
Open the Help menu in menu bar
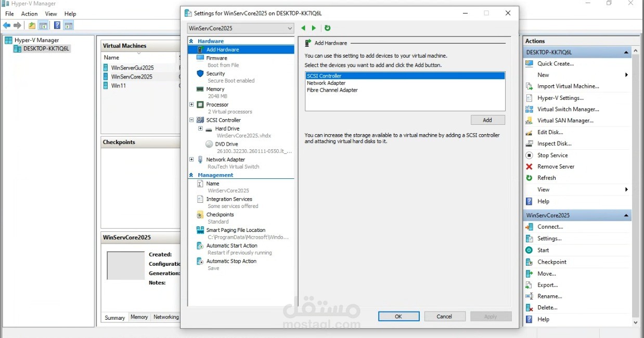[70, 14]
